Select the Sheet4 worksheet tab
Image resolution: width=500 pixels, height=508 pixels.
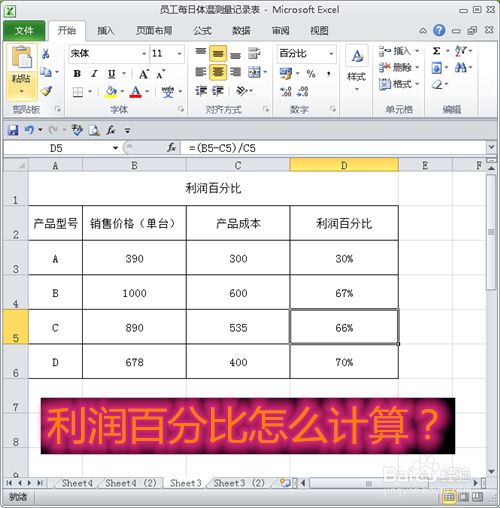[77, 483]
